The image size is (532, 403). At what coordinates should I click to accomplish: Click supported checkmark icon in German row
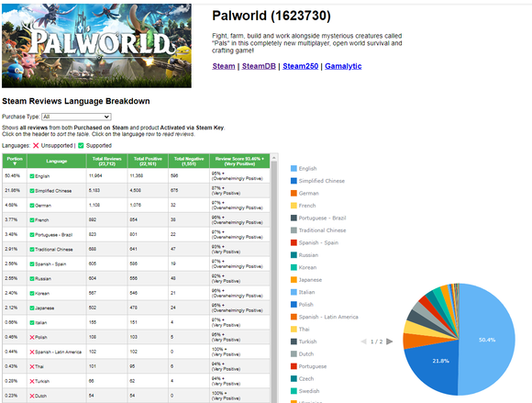(32, 206)
